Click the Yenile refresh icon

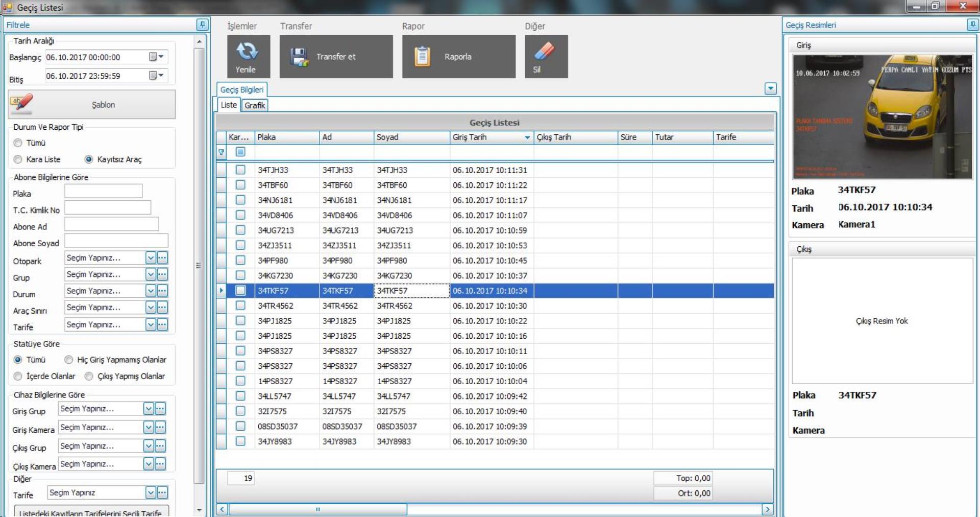click(x=248, y=51)
